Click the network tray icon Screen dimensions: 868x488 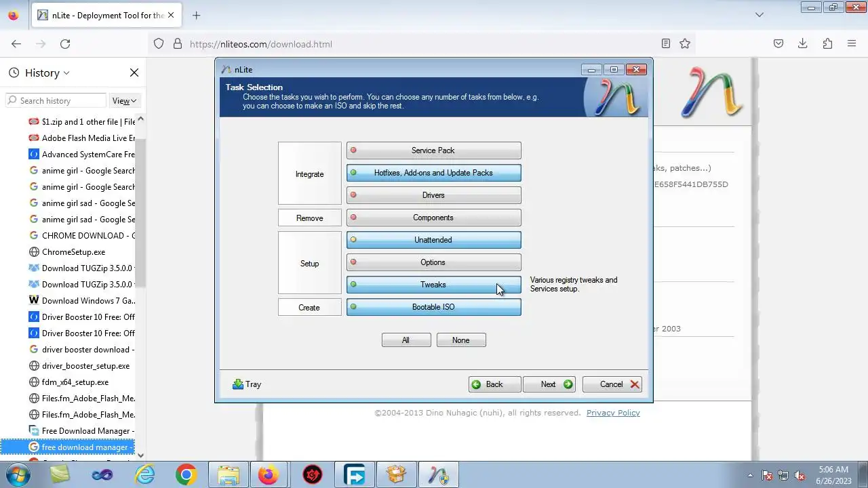(783, 475)
